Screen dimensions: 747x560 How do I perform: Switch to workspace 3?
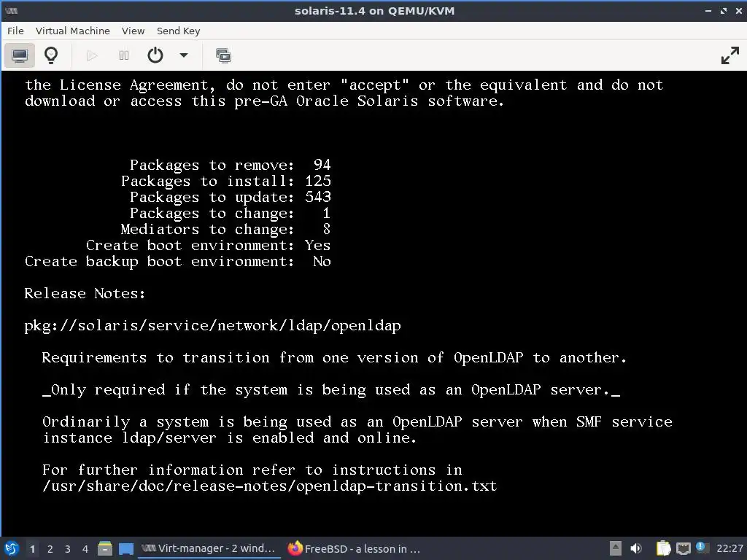tap(68, 549)
